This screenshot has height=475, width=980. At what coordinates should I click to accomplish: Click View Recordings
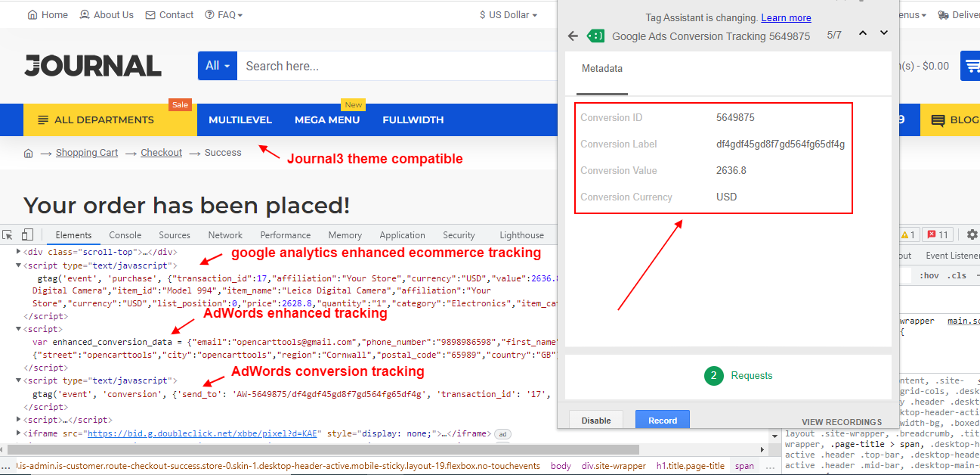842,422
